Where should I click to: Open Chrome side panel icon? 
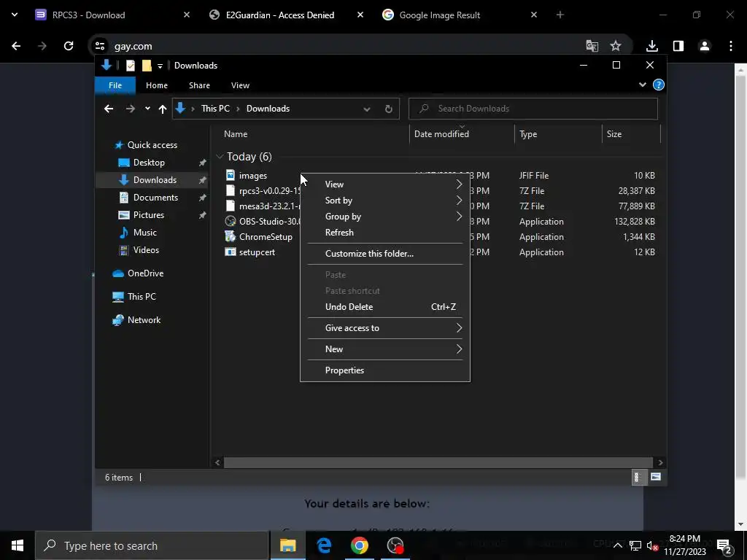pos(678,46)
